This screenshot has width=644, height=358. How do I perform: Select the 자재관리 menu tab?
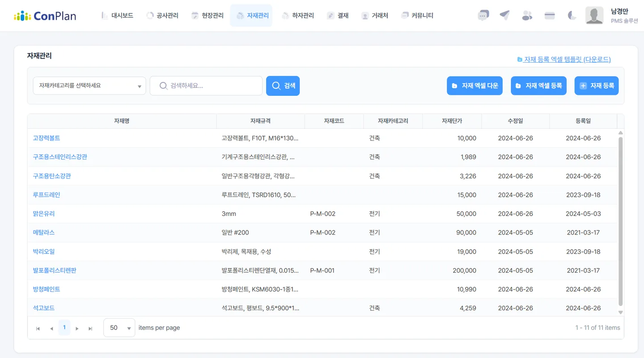(251, 16)
